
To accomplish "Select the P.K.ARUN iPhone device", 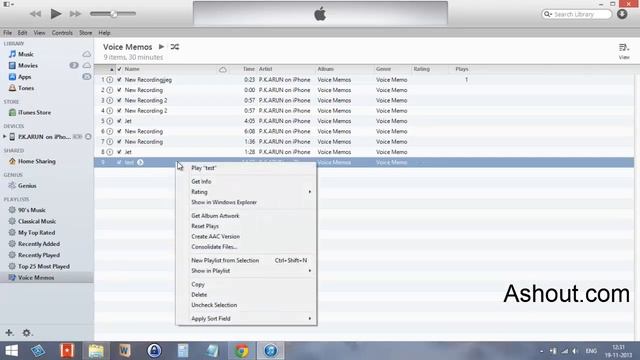I will (44, 137).
